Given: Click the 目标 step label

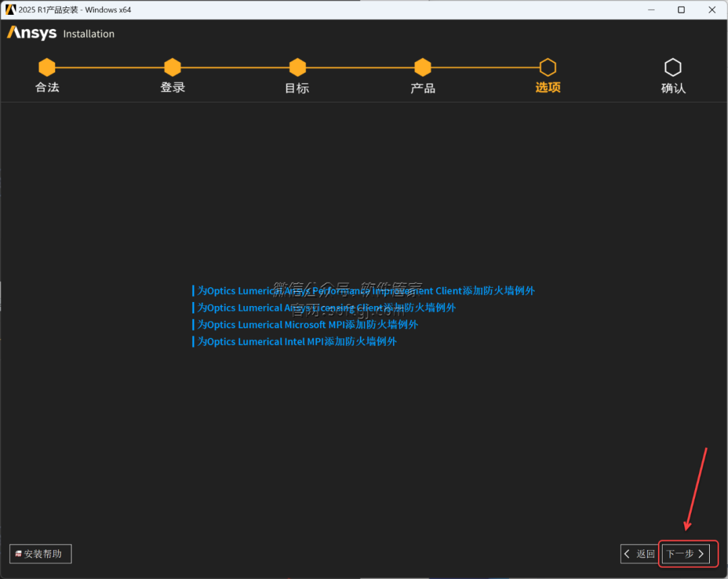Looking at the screenshot, I should click(297, 88).
